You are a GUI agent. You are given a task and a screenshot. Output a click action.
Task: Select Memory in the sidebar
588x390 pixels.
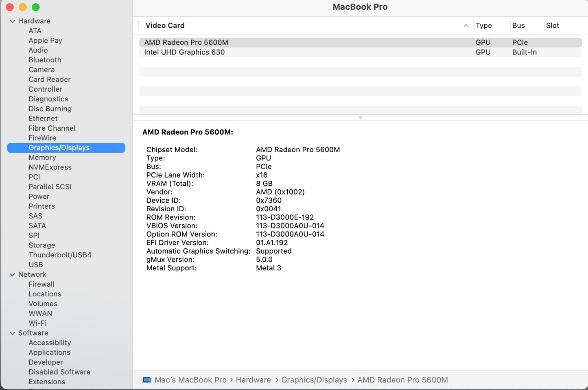click(x=42, y=158)
